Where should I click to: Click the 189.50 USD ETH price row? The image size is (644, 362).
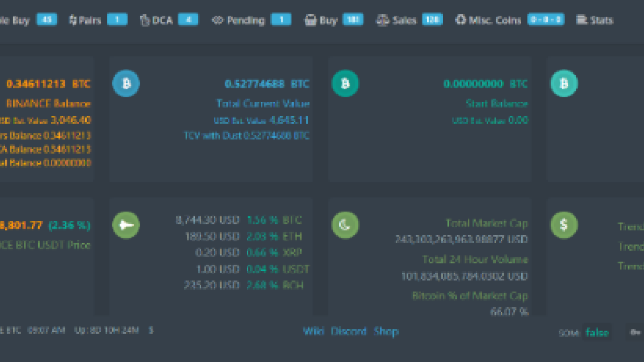pos(244,236)
